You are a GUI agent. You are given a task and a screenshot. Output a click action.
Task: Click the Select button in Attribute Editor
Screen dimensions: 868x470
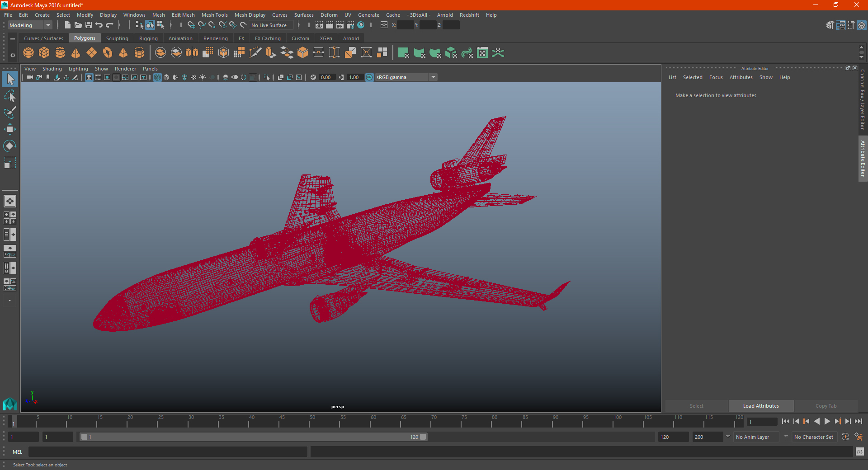click(x=696, y=406)
